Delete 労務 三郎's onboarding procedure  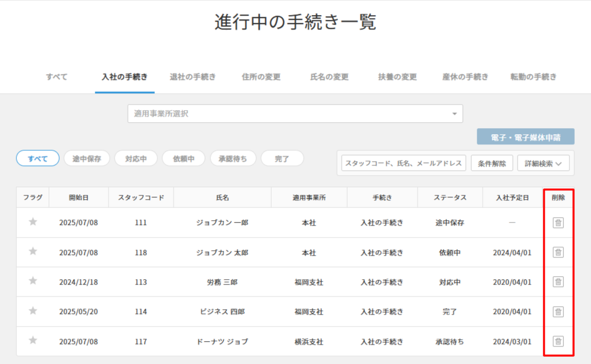click(x=557, y=282)
